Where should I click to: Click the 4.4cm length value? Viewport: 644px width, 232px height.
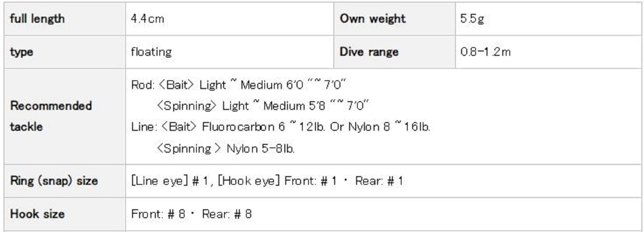pyautogui.click(x=147, y=19)
